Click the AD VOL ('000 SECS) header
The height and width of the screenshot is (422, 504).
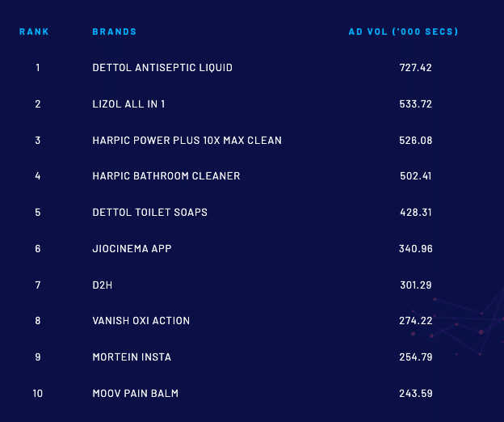coord(403,32)
